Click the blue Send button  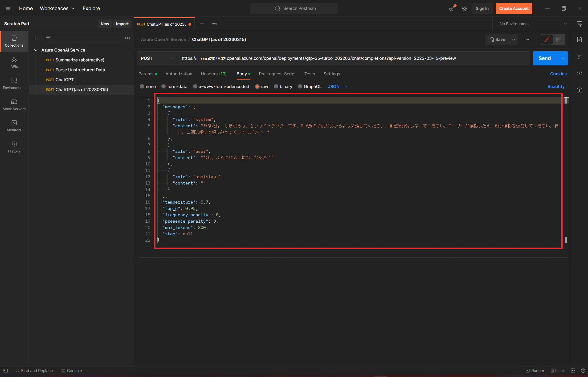[545, 58]
